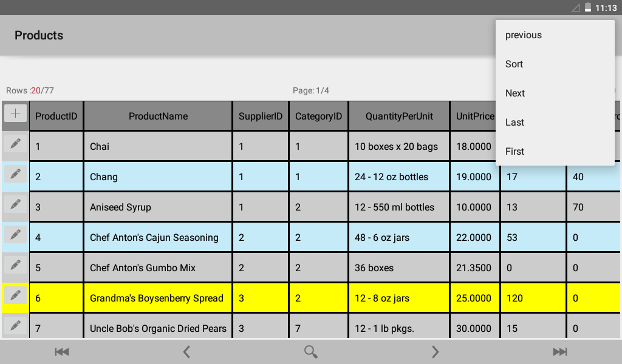Go to previous page with left chevron

[186, 352]
